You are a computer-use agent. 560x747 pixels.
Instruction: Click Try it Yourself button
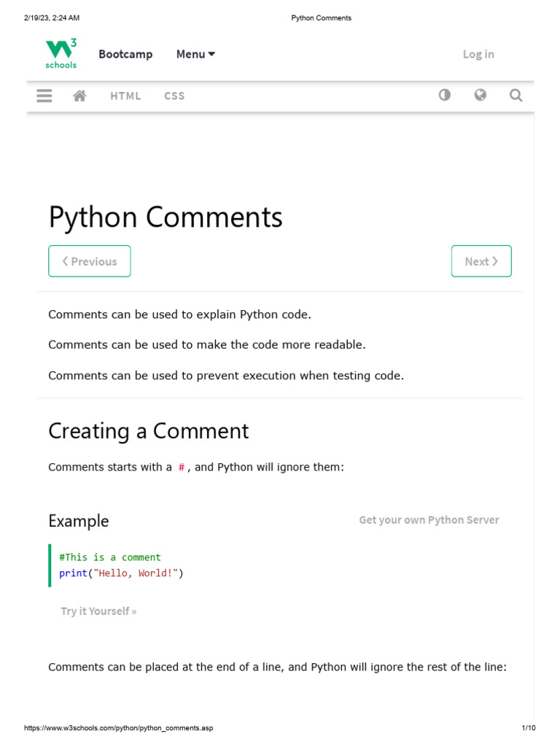tap(98, 611)
